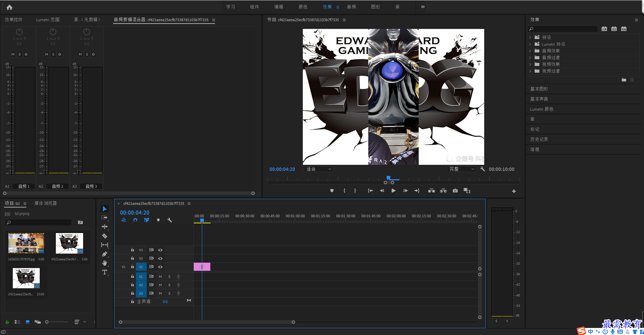This screenshot has width=644, height=335.
Task: Open the 适合 zoom level dropdown
Action: pyautogui.click(x=318, y=169)
